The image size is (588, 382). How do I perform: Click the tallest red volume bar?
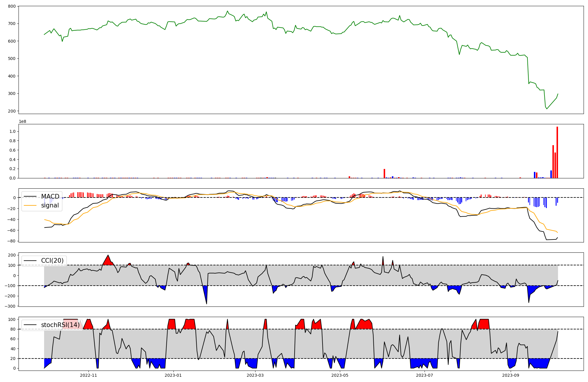tap(557, 153)
